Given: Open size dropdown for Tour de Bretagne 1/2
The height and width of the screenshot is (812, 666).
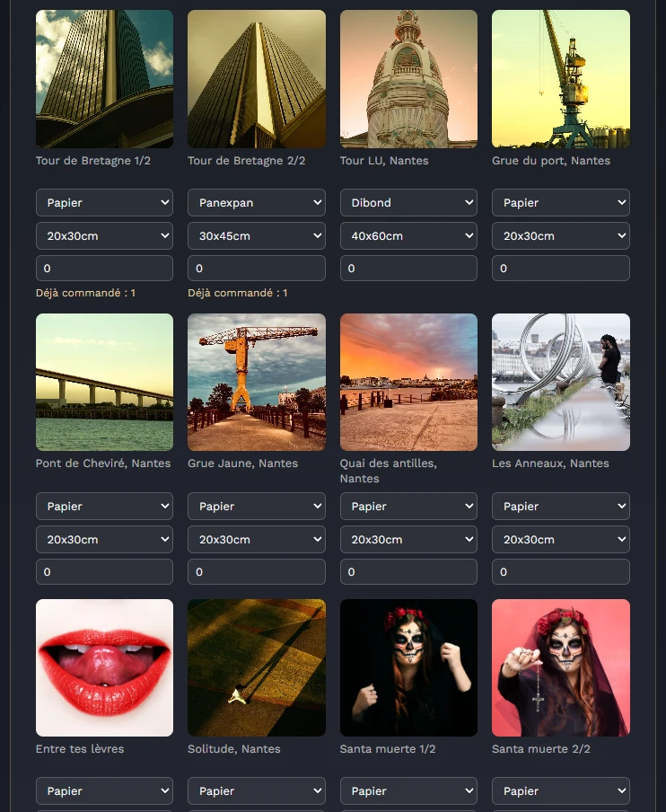Looking at the screenshot, I should [104, 235].
